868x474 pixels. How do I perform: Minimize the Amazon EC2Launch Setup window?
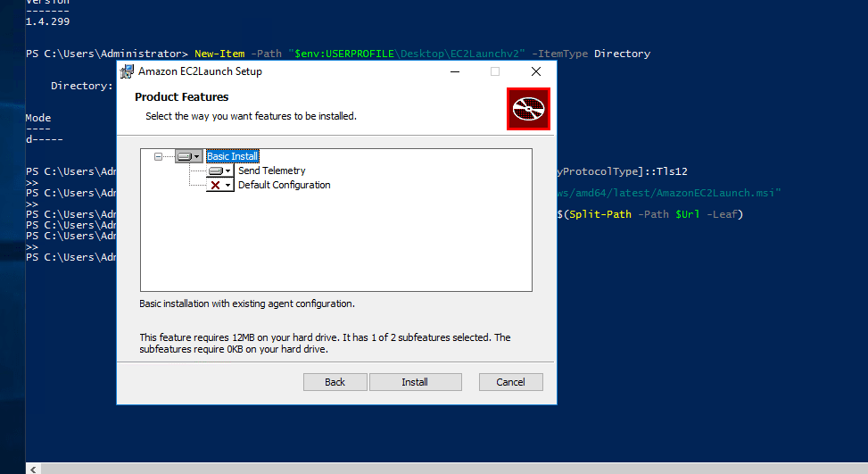coord(455,71)
